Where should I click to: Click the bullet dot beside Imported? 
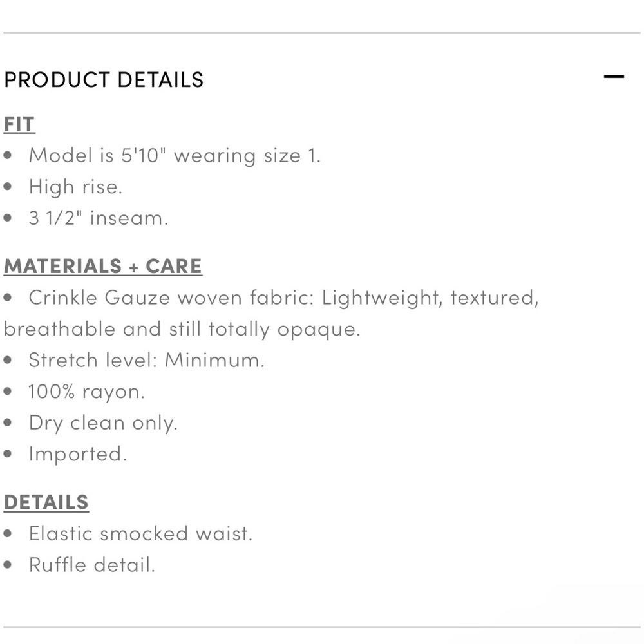7,454
